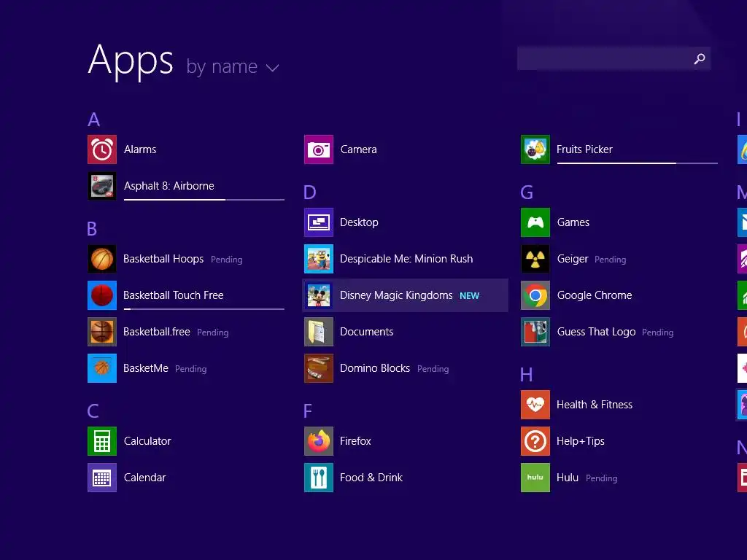
Task: Click 'Despicable Me: Minion Rush' text
Action: click(406, 259)
